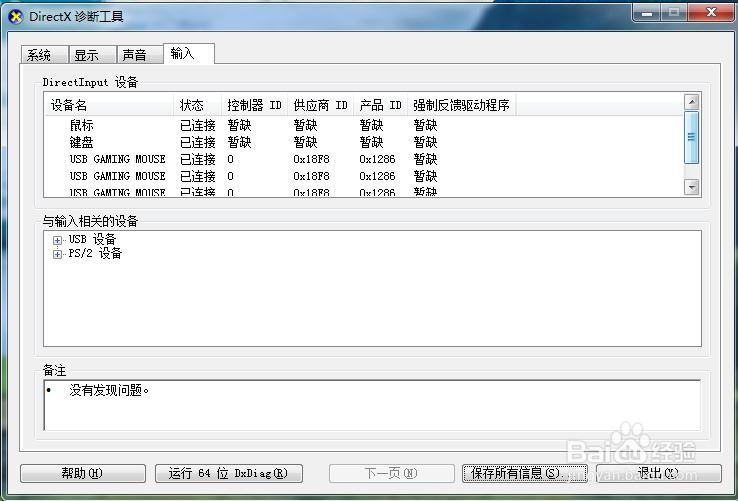Sort by 状态 column header
Image resolution: width=738 pixels, height=501 pixels.
pyautogui.click(x=197, y=105)
